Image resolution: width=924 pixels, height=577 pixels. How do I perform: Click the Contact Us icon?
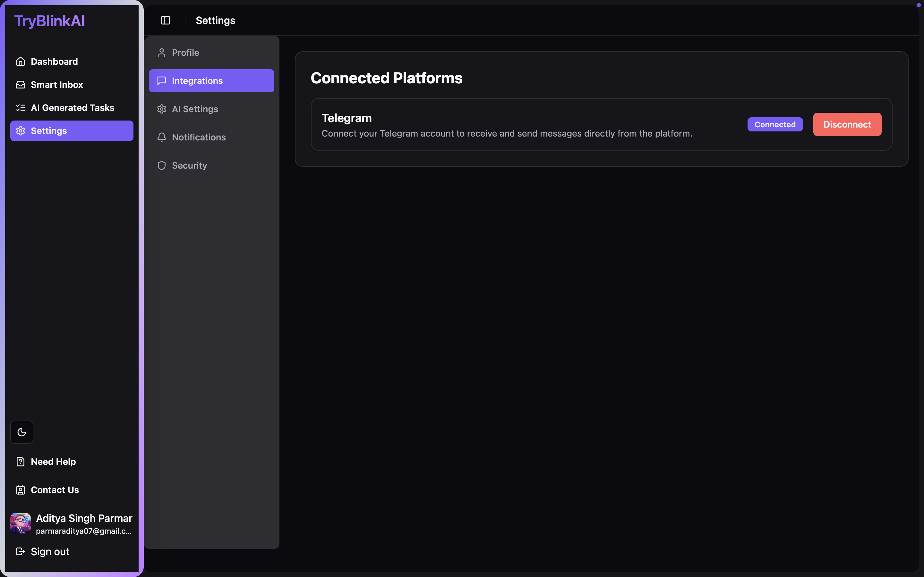[21, 490]
